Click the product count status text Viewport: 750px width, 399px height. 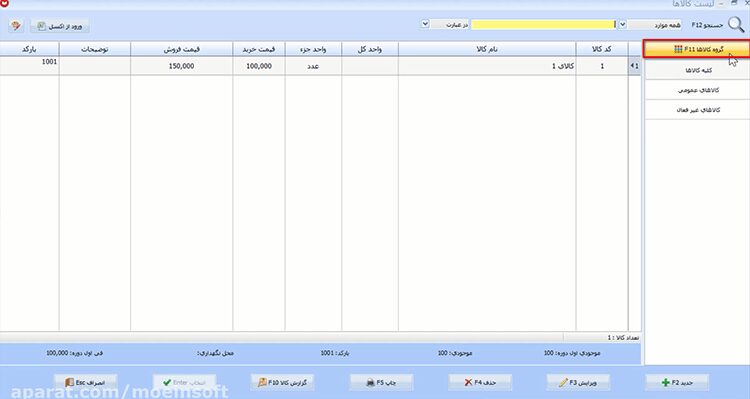click(x=623, y=338)
